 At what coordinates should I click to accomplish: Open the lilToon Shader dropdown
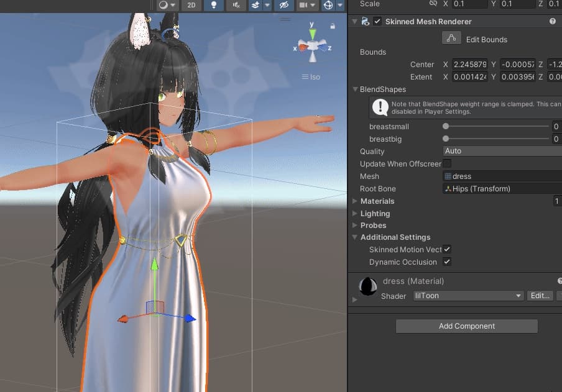click(x=468, y=296)
